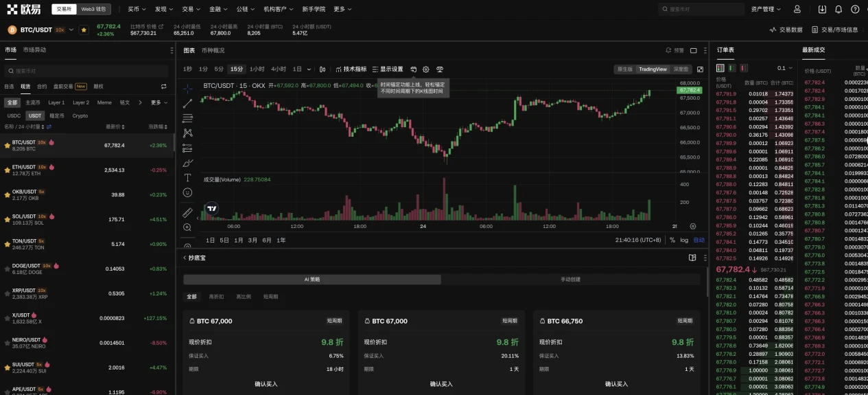
Task: Expand the 更多 category filter dropdown
Action: tap(159, 102)
